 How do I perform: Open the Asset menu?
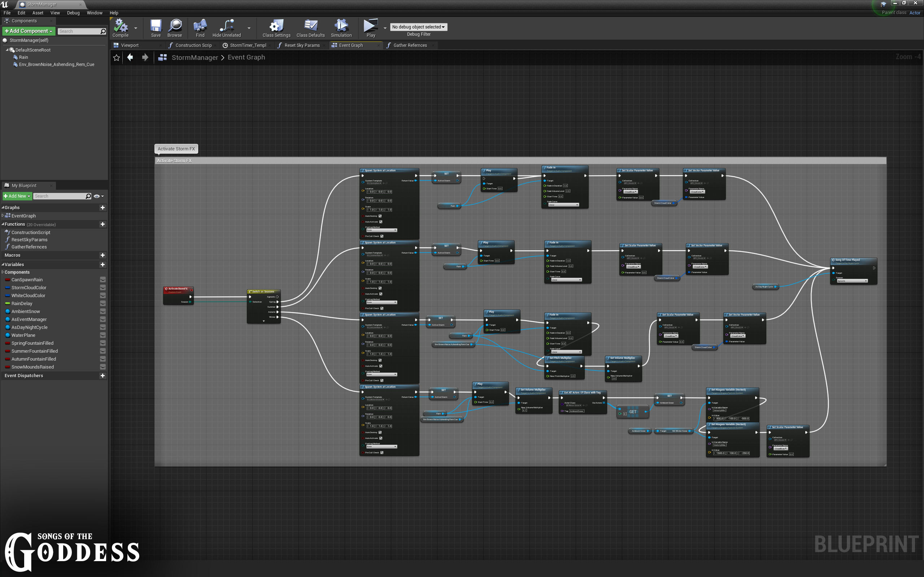coord(38,13)
